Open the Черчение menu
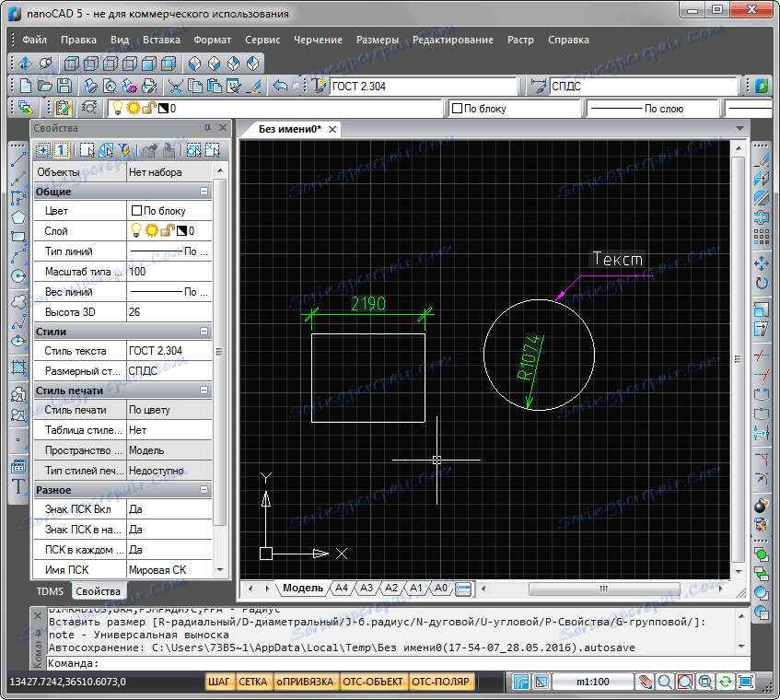 318,40
